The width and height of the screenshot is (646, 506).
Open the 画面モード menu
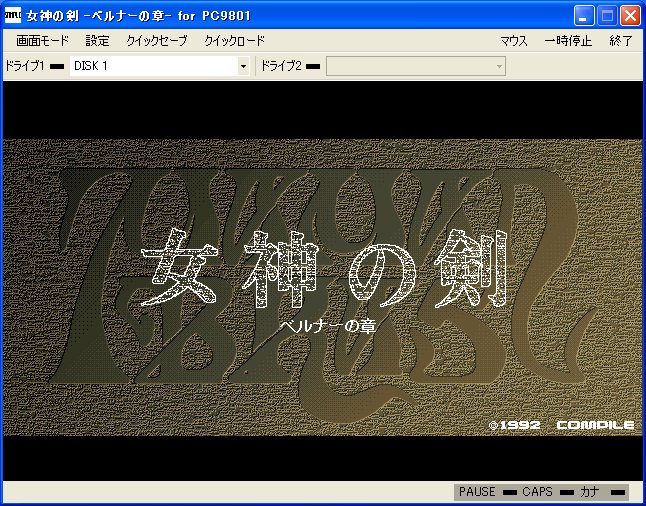click(x=42, y=41)
